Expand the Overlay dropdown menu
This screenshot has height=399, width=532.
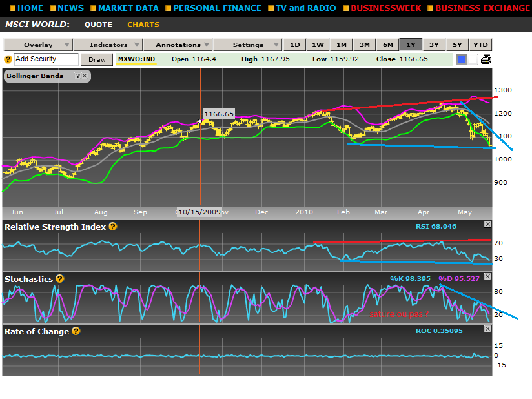pyautogui.click(x=38, y=45)
